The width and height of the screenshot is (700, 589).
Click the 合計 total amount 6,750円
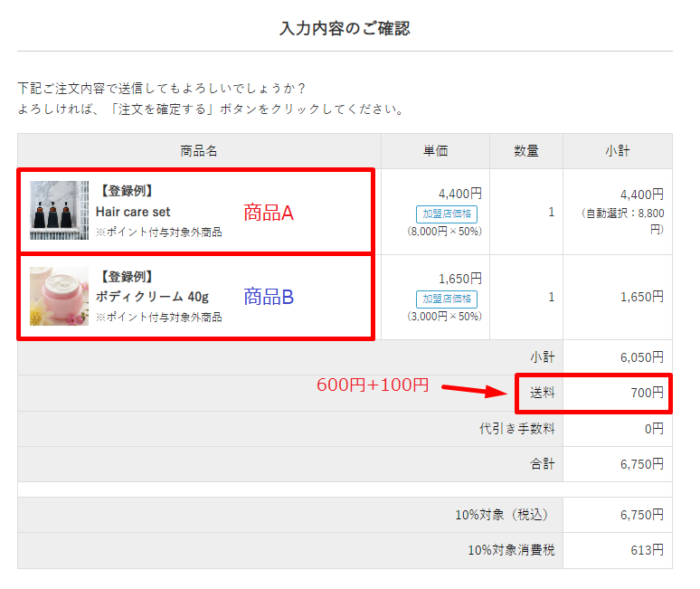click(641, 464)
